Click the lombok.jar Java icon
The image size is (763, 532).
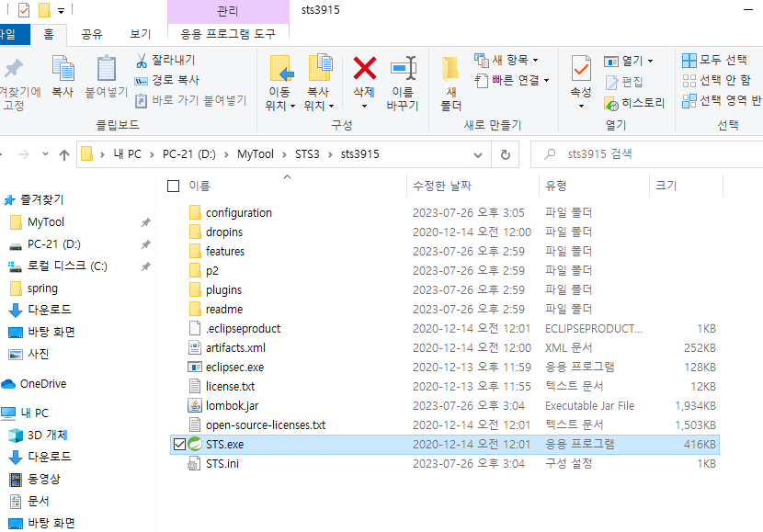coord(195,405)
